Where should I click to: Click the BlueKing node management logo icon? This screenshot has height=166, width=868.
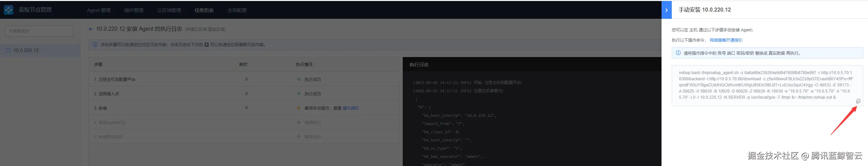click(8, 10)
